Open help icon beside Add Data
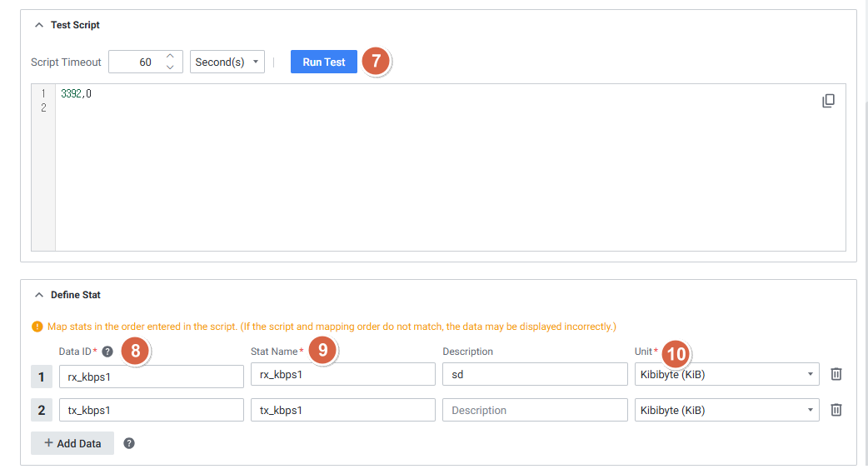The width and height of the screenshot is (868, 474). [x=129, y=443]
